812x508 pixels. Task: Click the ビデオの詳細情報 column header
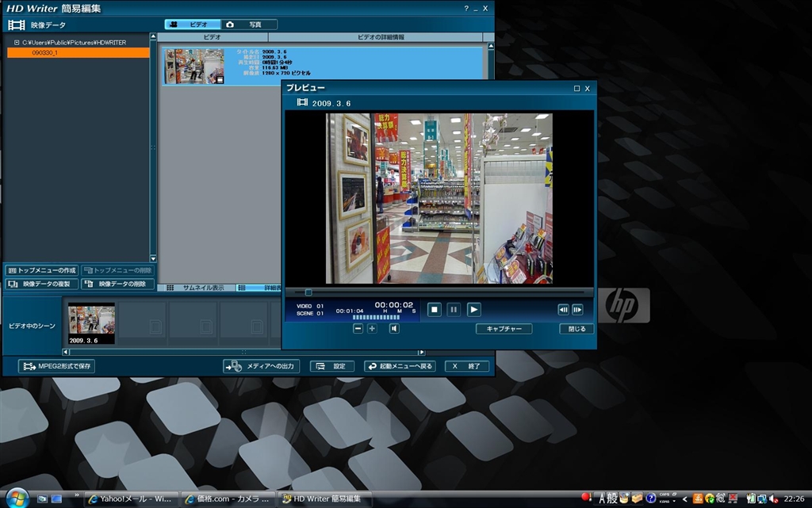381,37
